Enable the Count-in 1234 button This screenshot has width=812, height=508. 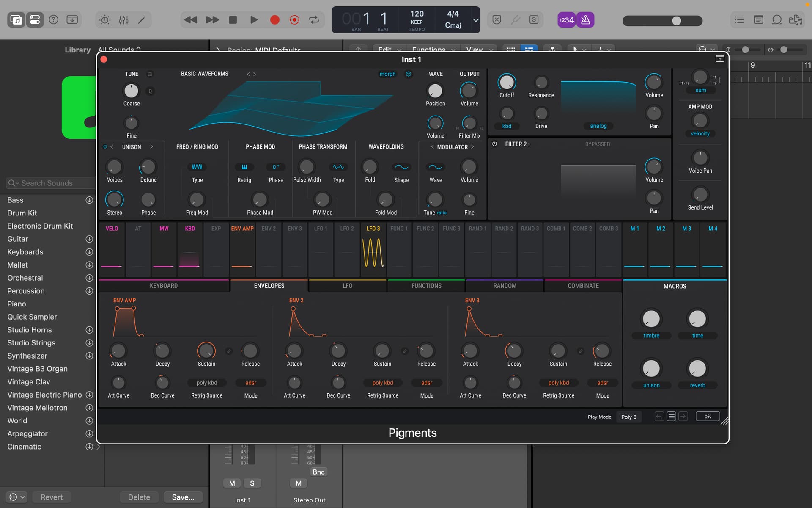tap(567, 20)
